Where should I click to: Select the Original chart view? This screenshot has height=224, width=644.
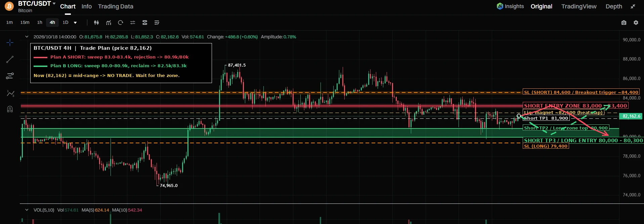coord(542,6)
